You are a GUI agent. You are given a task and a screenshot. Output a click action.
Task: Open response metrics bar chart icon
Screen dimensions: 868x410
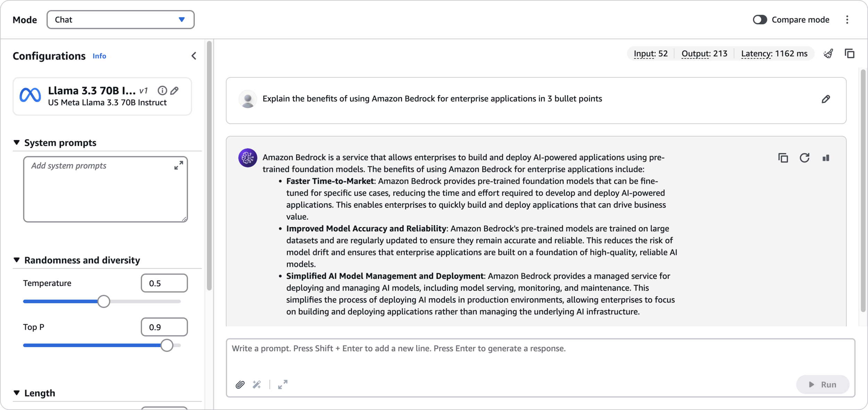pos(826,158)
